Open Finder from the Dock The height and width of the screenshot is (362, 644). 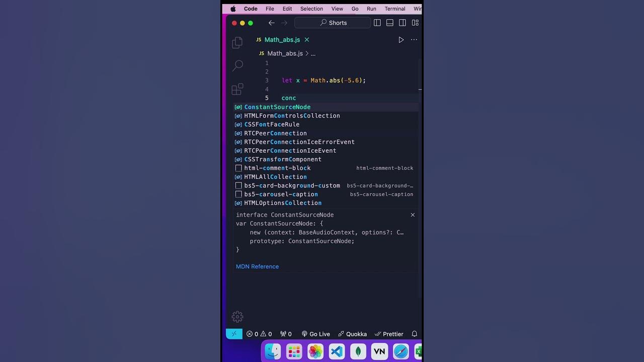click(x=273, y=351)
